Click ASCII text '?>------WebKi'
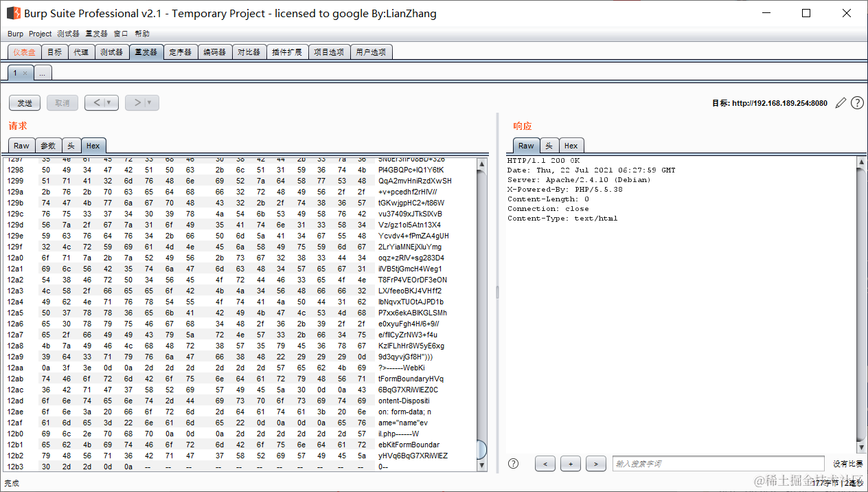Image resolution: width=868 pixels, height=492 pixels. tap(402, 368)
